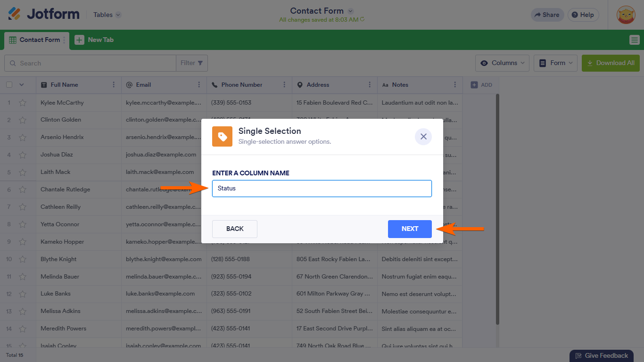This screenshot has width=644, height=362.
Task: Click the phone cell (339) 555-0153
Action: tap(249, 103)
